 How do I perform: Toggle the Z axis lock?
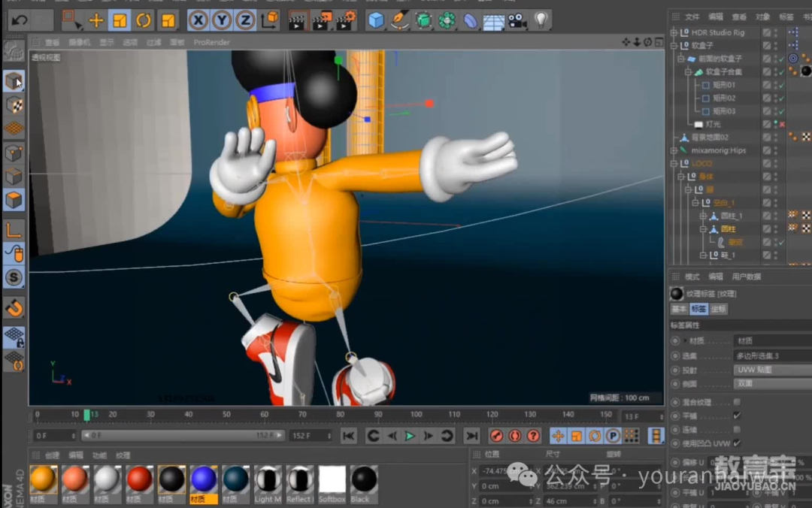pos(245,21)
